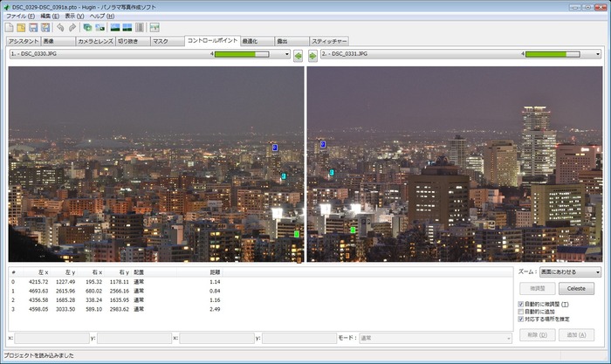Click the right y coordinate input field
The image size is (611, 364).
pos(299,338)
